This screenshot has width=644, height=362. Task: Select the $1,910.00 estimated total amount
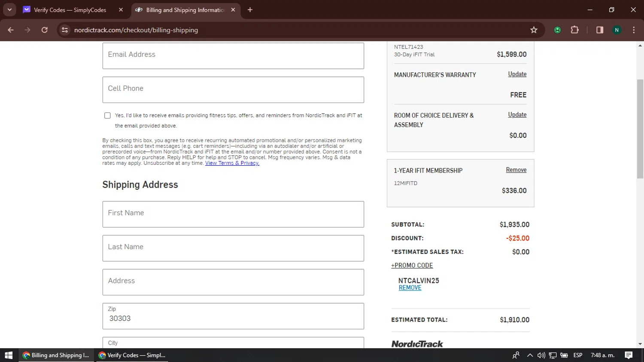(514, 320)
